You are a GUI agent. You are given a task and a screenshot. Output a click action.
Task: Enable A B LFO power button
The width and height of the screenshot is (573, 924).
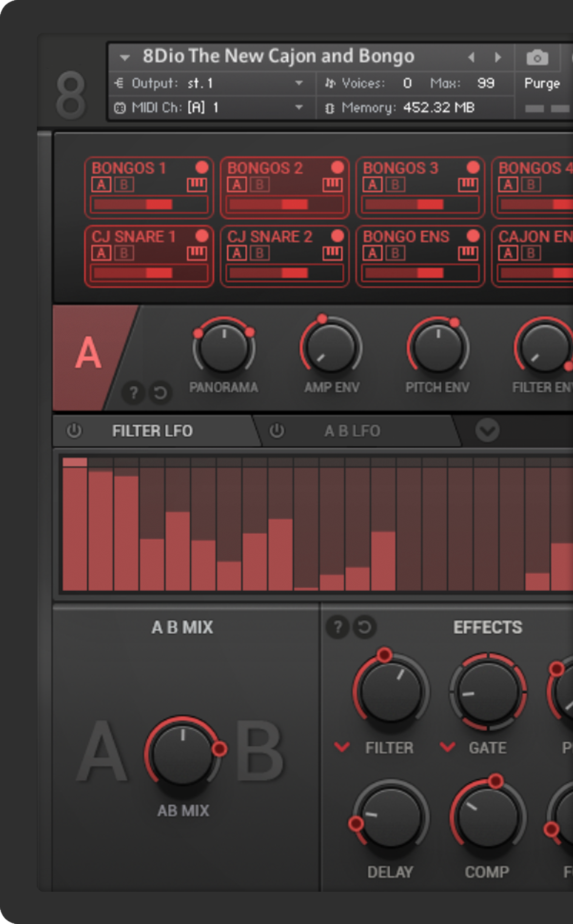[x=277, y=431]
